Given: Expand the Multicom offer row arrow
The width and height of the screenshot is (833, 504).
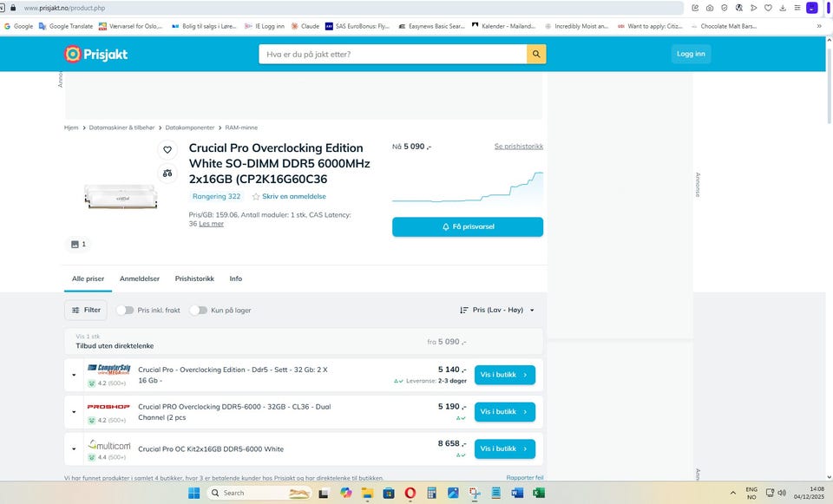Looking at the screenshot, I should (74, 448).
